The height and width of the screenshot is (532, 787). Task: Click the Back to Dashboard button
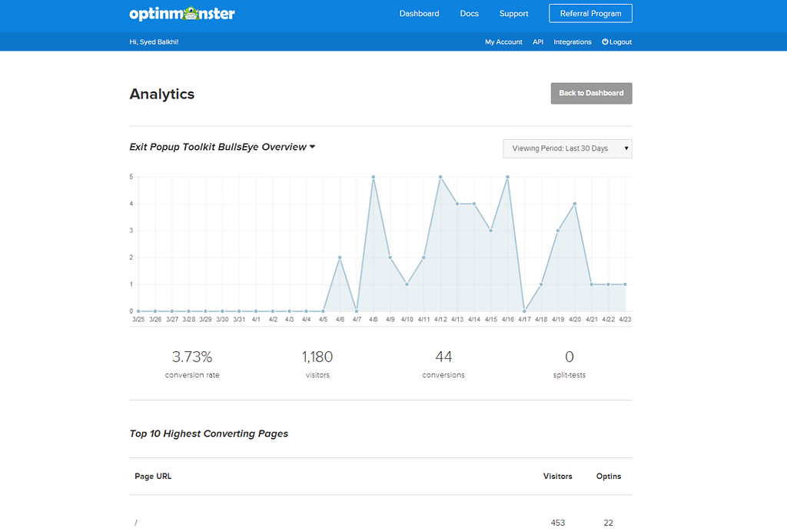[x=591, y=93]
